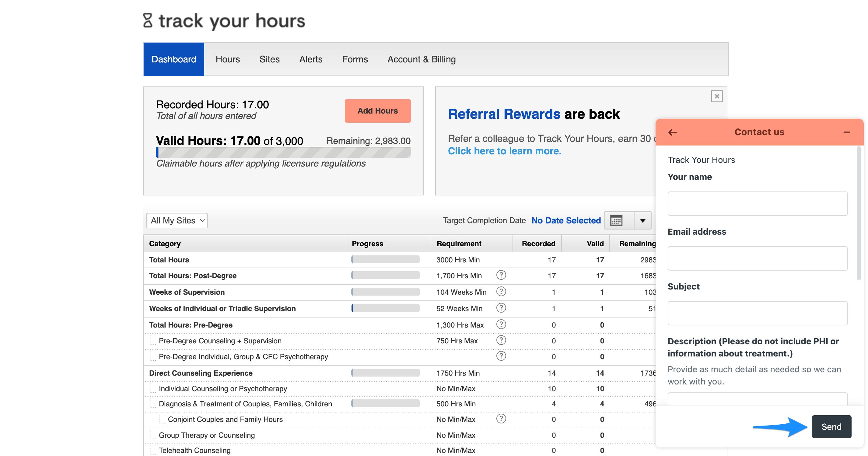Go back in Contact us panel
The image size is (868, 456).
point(672,132)
